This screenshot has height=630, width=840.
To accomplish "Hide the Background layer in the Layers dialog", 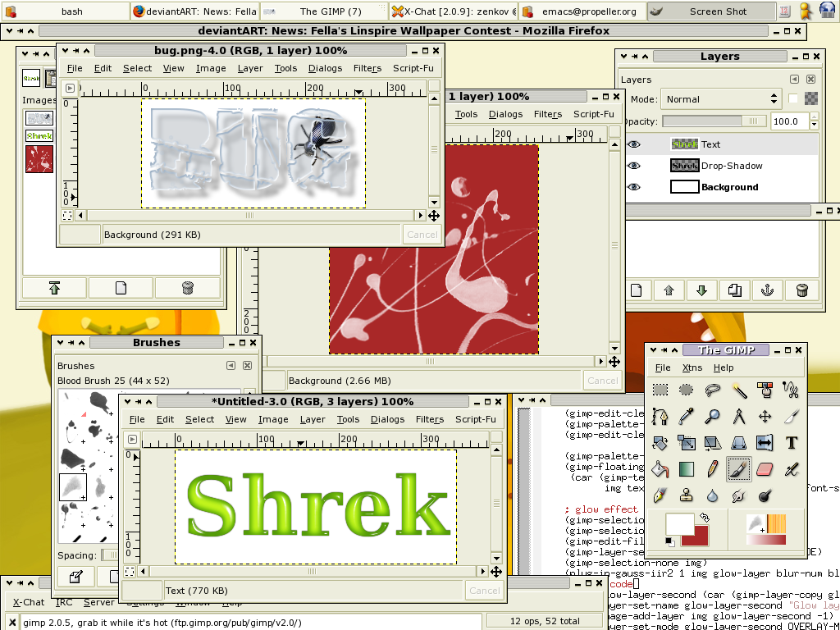I will pyautogui.click(x=634, y=187).
